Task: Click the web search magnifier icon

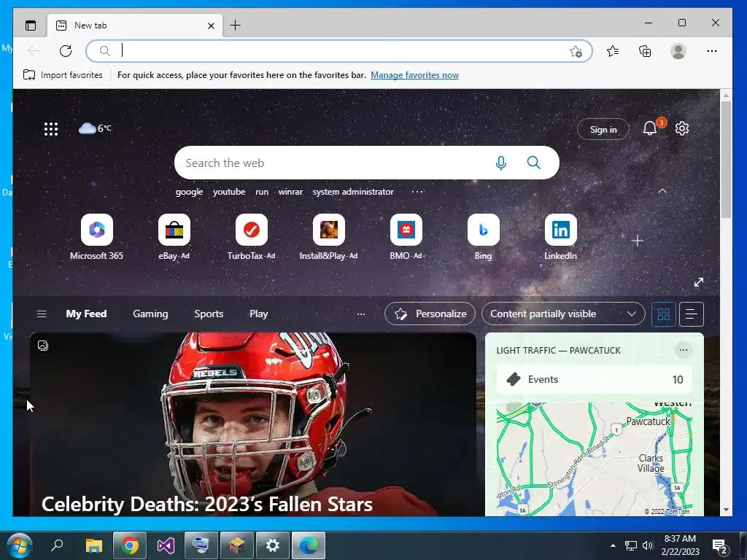Action: [534, 163]
